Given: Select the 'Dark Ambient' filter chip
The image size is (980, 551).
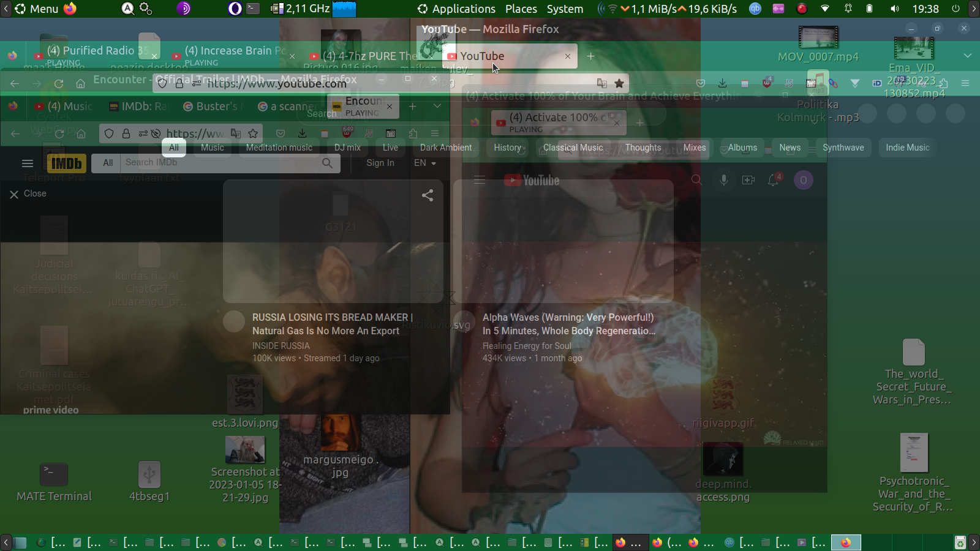Looking at the screenshot, I should pos(446,148).
